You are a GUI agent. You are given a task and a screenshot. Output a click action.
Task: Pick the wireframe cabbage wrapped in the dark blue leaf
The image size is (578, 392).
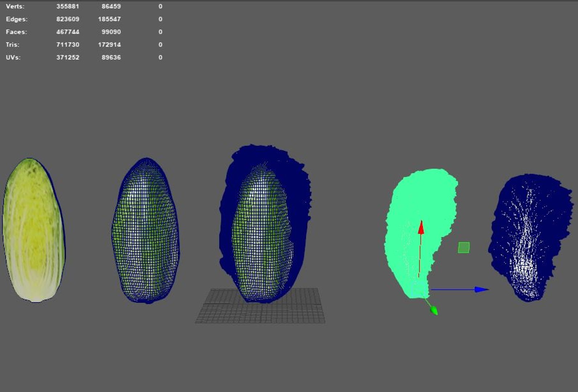[261, 232]
